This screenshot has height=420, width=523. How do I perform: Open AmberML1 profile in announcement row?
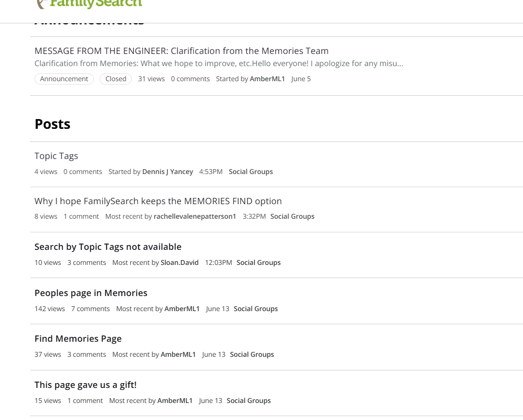pos(267,79)
